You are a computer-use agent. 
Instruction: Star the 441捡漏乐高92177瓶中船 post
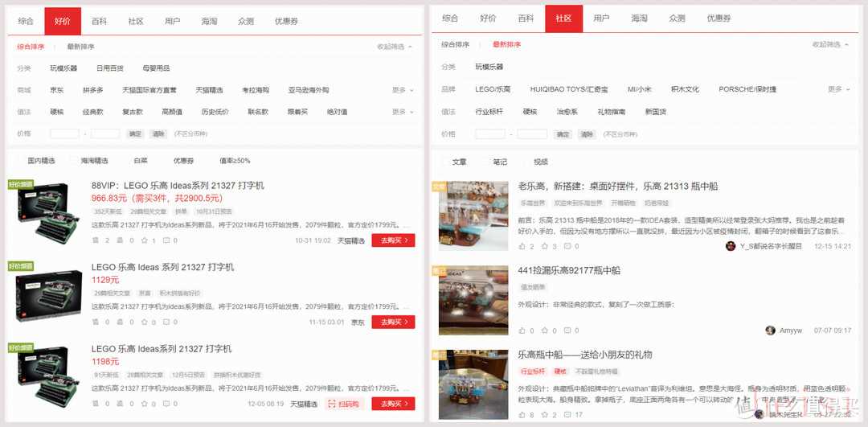point(545,330)
